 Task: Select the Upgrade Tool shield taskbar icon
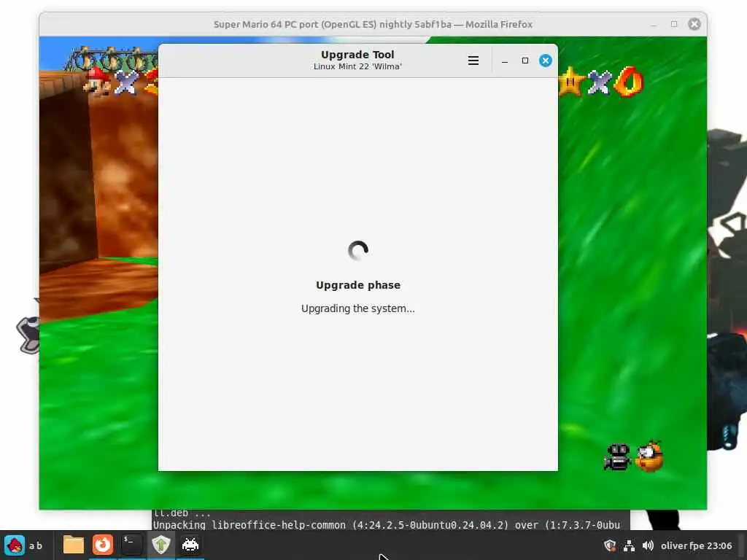click(x=161, y=545)
